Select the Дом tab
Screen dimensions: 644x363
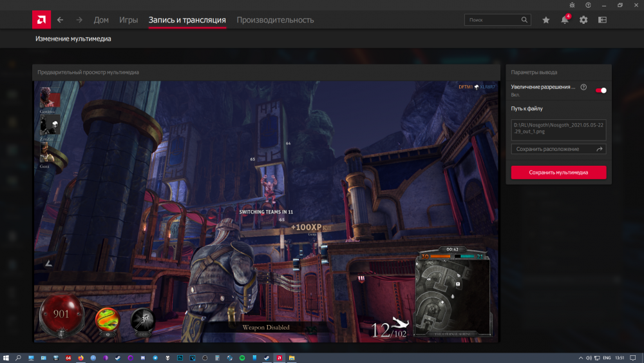(x=101, y=20)
